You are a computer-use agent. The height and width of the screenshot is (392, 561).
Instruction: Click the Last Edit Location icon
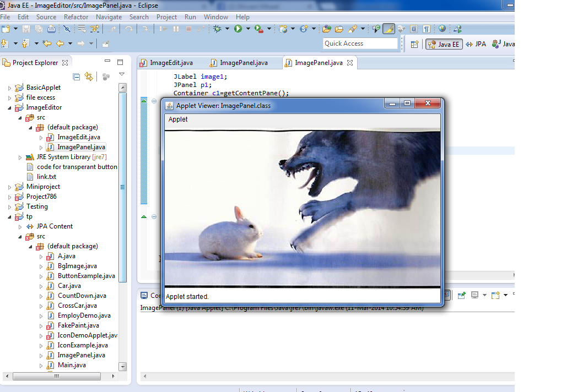click(x=46, y=43)
